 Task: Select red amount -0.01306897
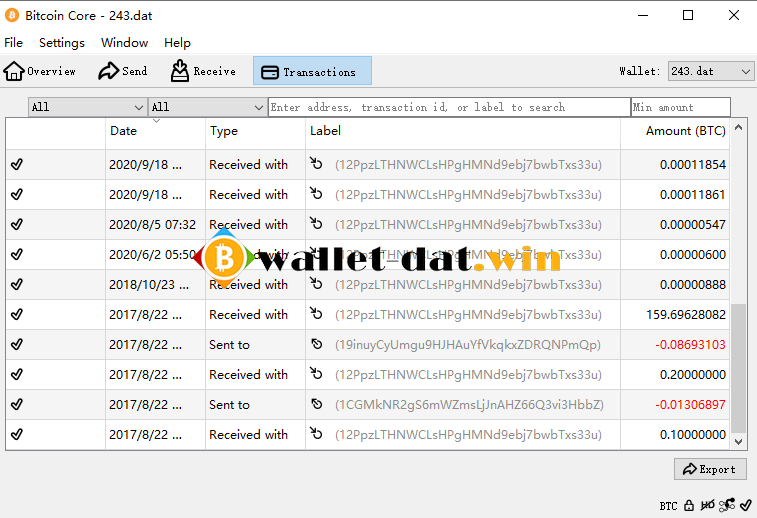(x=690, y=405)
